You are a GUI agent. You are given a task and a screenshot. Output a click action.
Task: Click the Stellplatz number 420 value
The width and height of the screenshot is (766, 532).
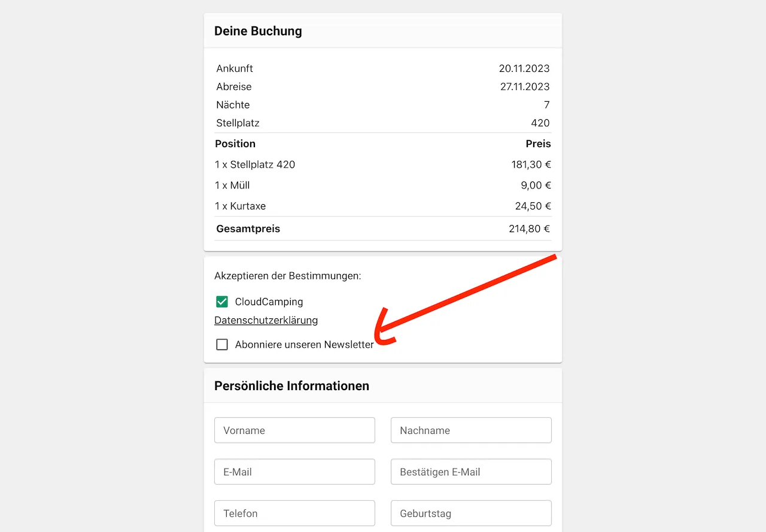click(x=540, y=123)
